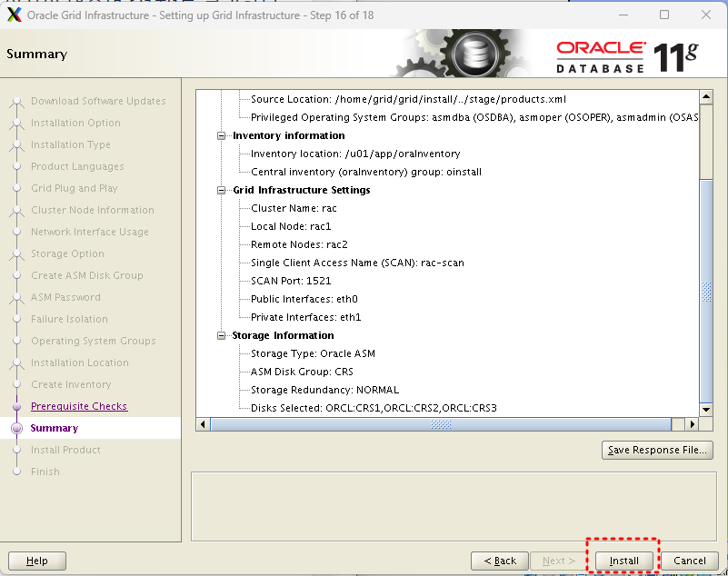The width and height of the screenshot is (728, 576).
Task: Select 'Inventory location: /u01/app/oraInventory' row
Action: coord(355,154)
